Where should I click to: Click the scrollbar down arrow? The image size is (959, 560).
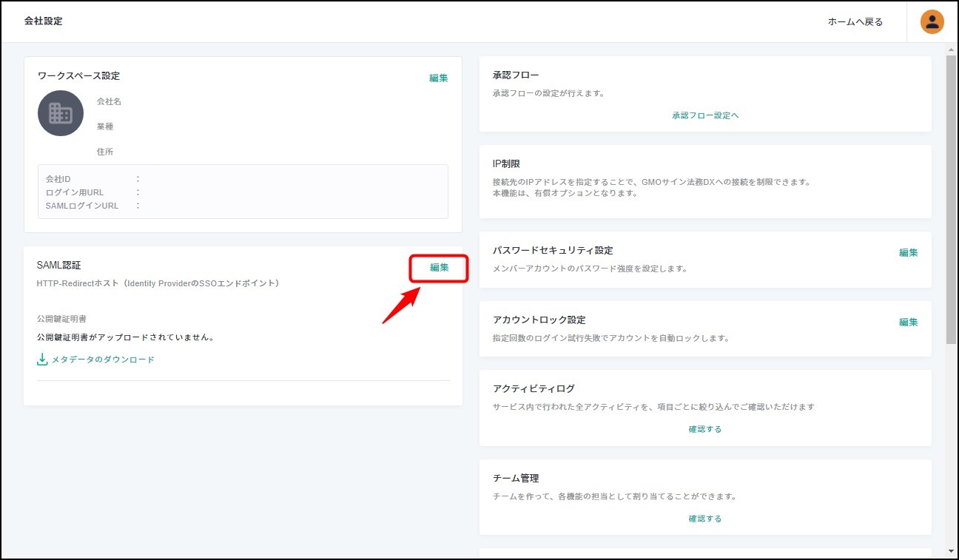tap(951, 551)
